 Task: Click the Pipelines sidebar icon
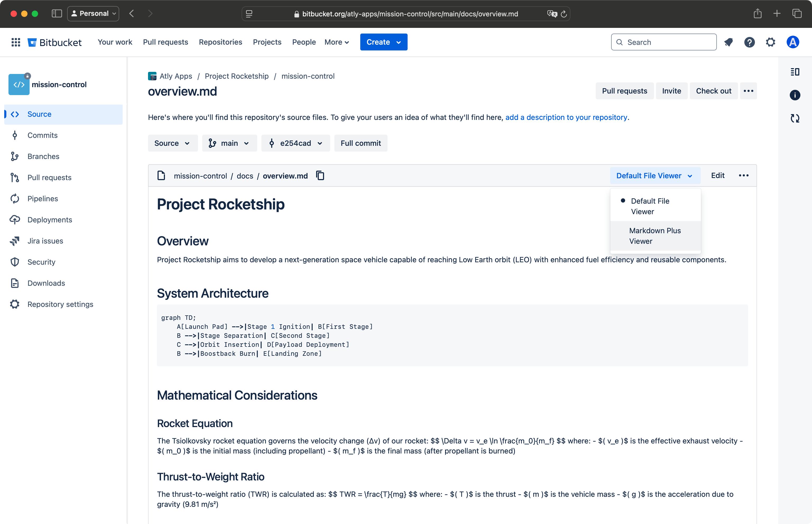point(15,199)
